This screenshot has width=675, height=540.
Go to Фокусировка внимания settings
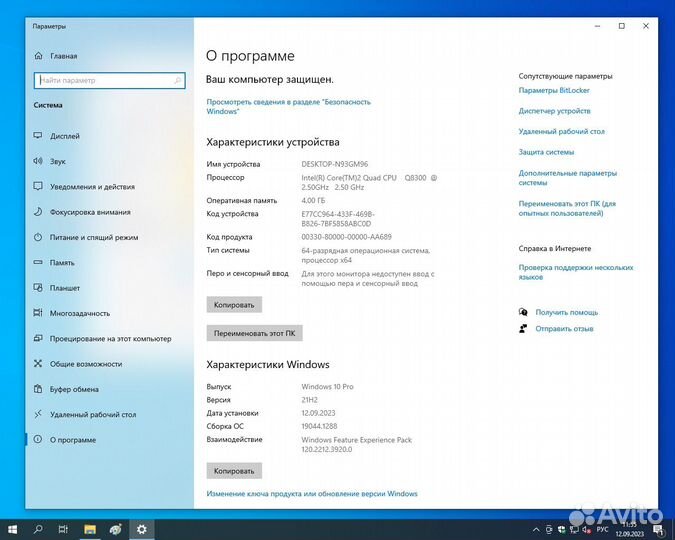[89, 212]
